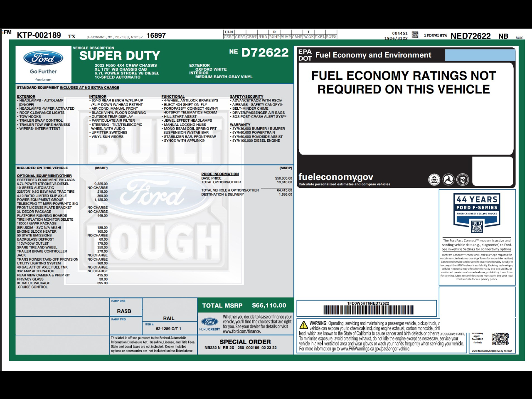Click the BOOK cell in the top table
The height and width of the screenshot is (399, 532).
[x=308, y=37]
